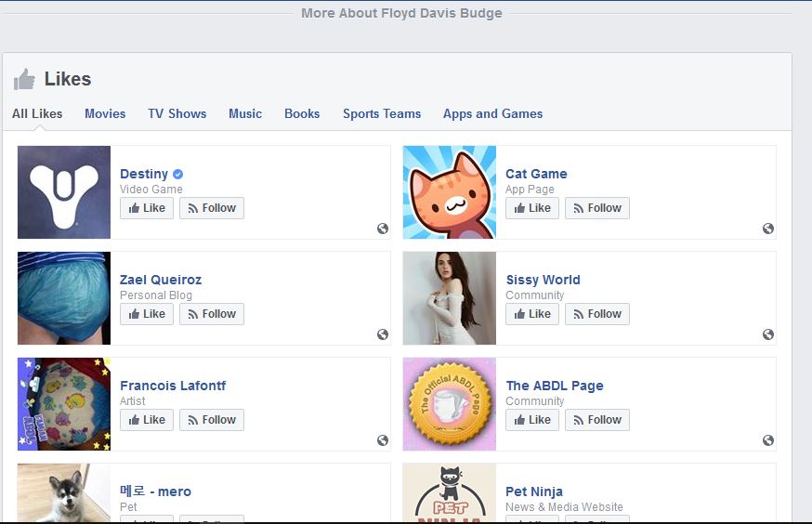Click the Likes thumbs-up header icon
The height and width of the screenshot is (524, 812).
coord(24,79)
